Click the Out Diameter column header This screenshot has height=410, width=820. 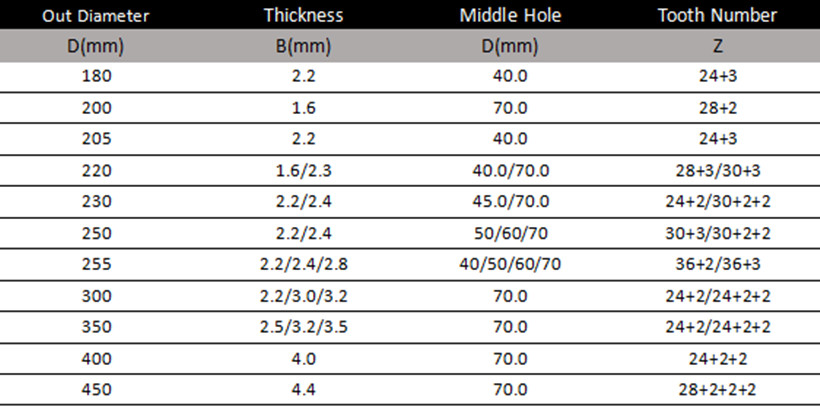tap(96, 16)
